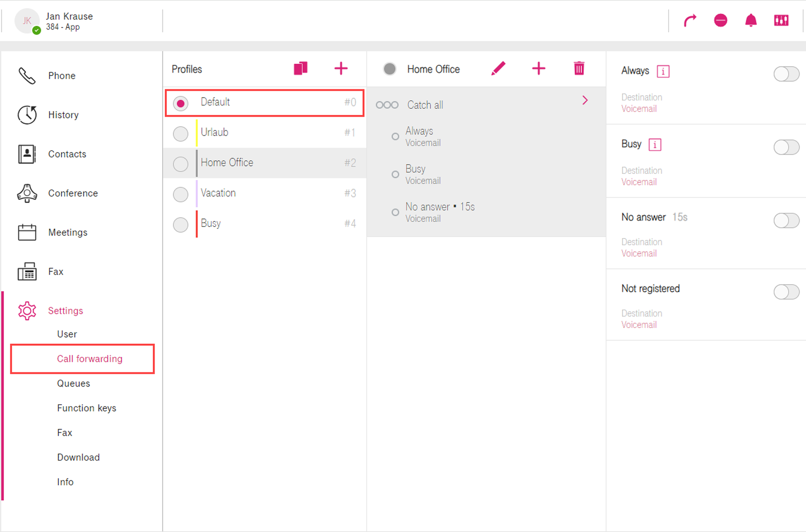Screen dimensions: 806x532
Task: Click the call forwarding arrow icon in header
Action: click(x=690, y=20)
